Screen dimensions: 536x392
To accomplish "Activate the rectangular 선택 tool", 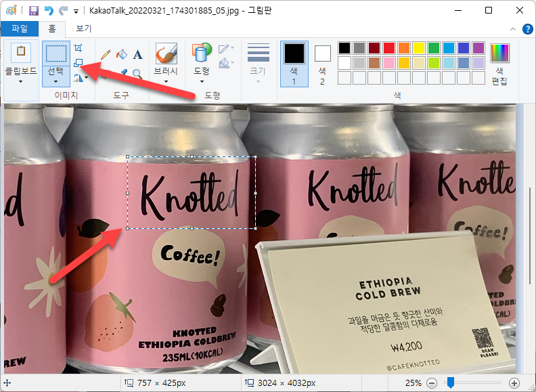I will (56, 53).
